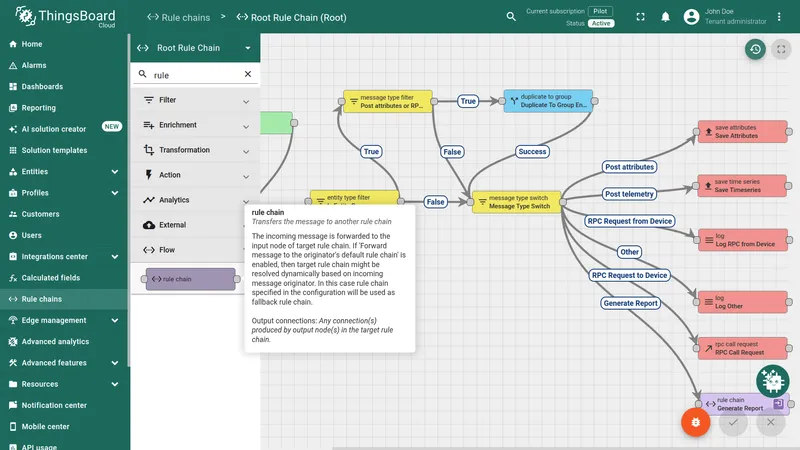The width and height of the screenshot is (800, 450).
Task: Click the rule chain version history icon
Action: click(755, 49)
